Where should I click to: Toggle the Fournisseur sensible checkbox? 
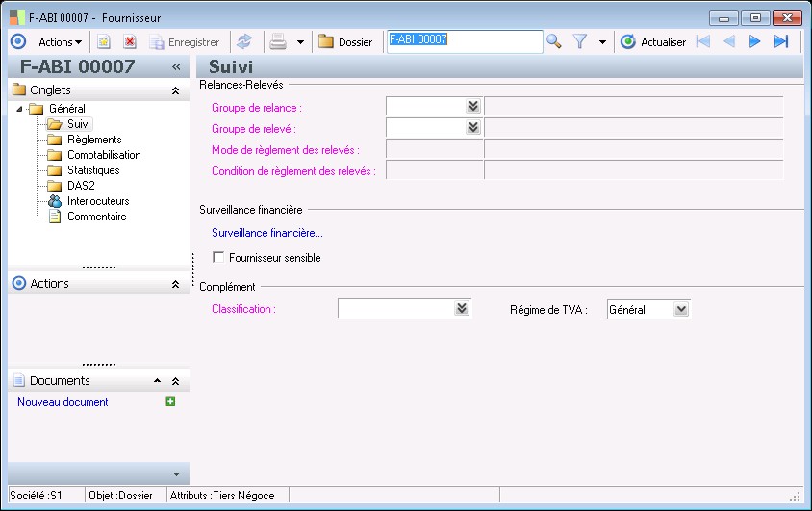click(x=218, y=257)
